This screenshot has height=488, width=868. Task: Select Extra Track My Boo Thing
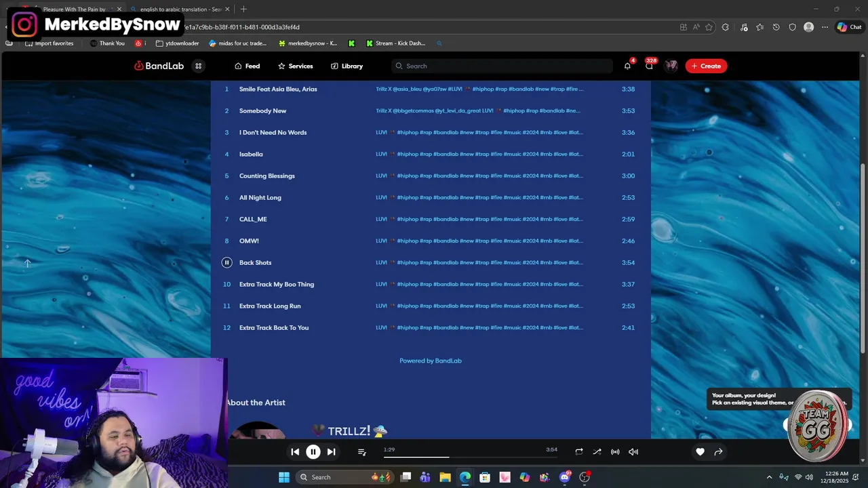coord(277,284)
